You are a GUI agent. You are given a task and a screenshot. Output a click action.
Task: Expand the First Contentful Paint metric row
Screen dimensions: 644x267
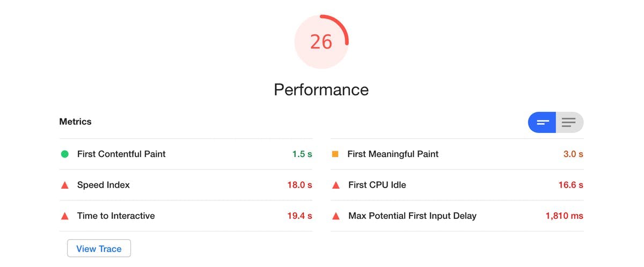(x=121, y=154)
